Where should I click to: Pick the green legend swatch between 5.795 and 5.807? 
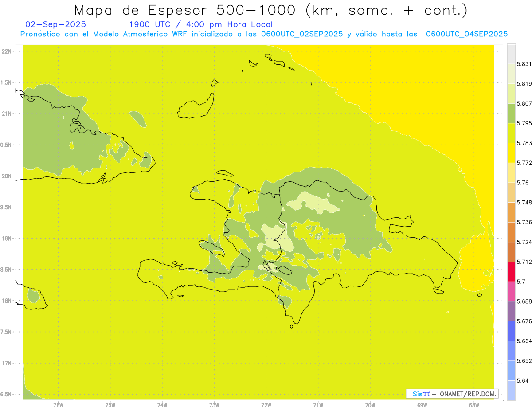(511, 113)
